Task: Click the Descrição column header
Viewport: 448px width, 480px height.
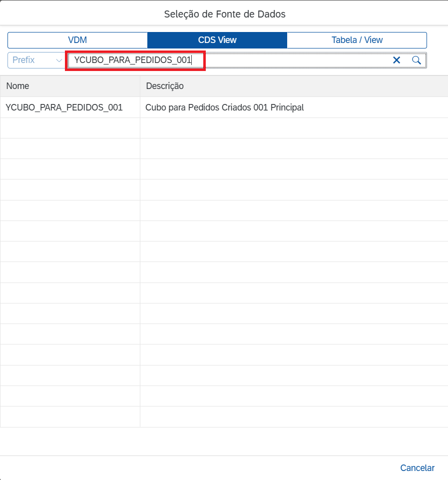Action: (294, 86)
